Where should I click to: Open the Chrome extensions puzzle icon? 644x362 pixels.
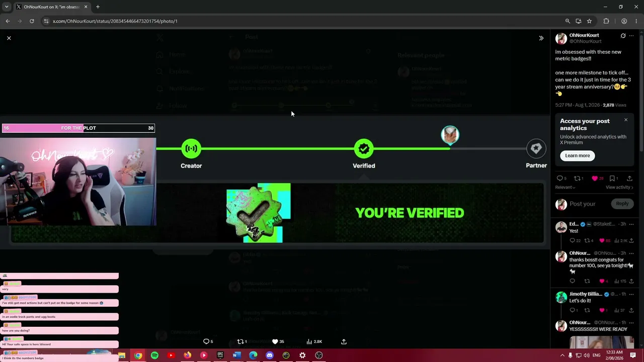(606, 21)
